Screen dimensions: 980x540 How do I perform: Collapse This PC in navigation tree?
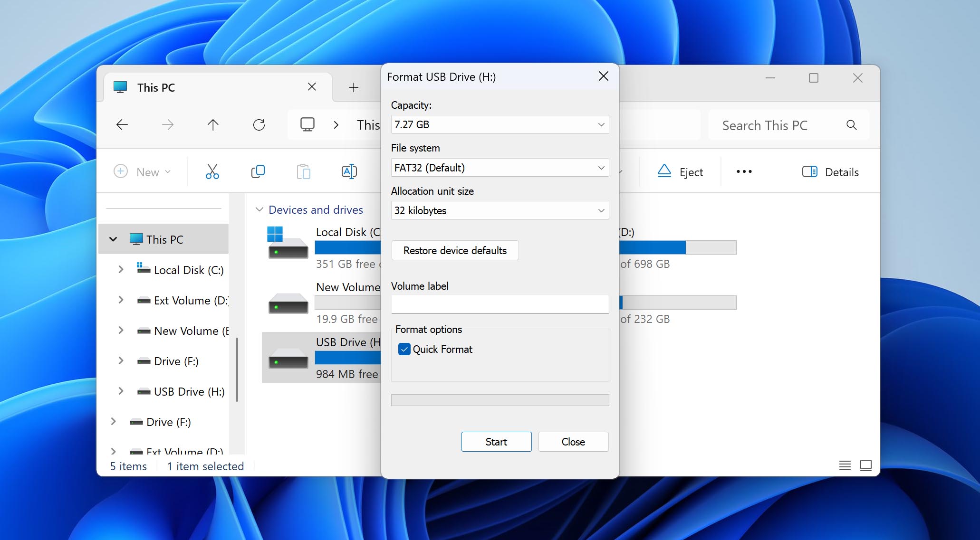[113, 239]
